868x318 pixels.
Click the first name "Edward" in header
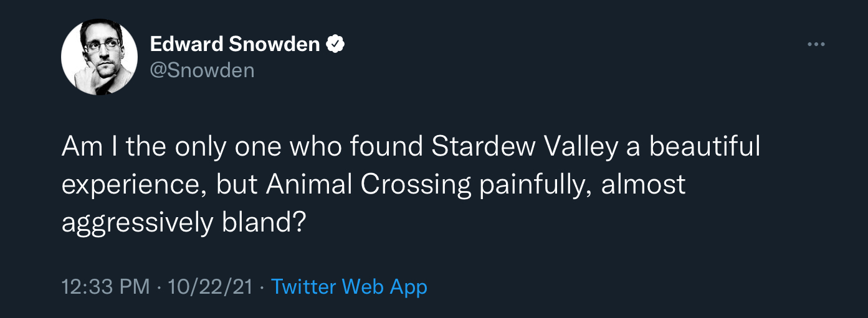point(186,44)
